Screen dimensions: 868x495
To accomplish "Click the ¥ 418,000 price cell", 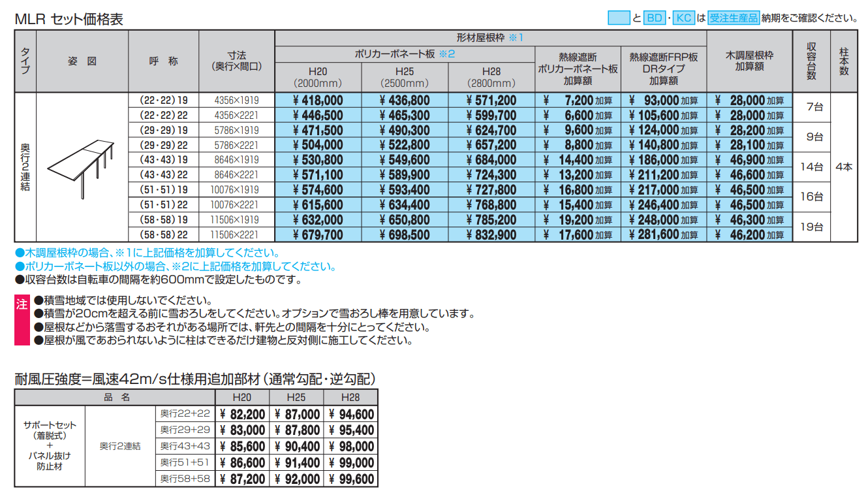I will [x=318, y=101].
